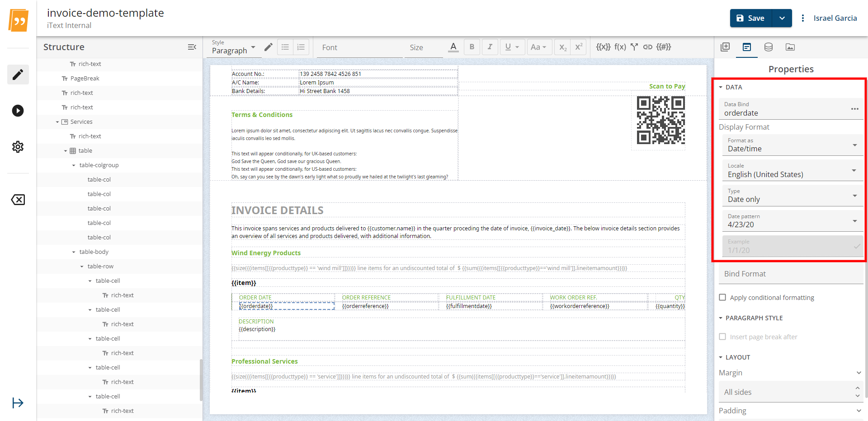Screen dimensions: 868x421
Task: Enable Apply conditional formatting checkbox
Action: [x=723, y=297]
